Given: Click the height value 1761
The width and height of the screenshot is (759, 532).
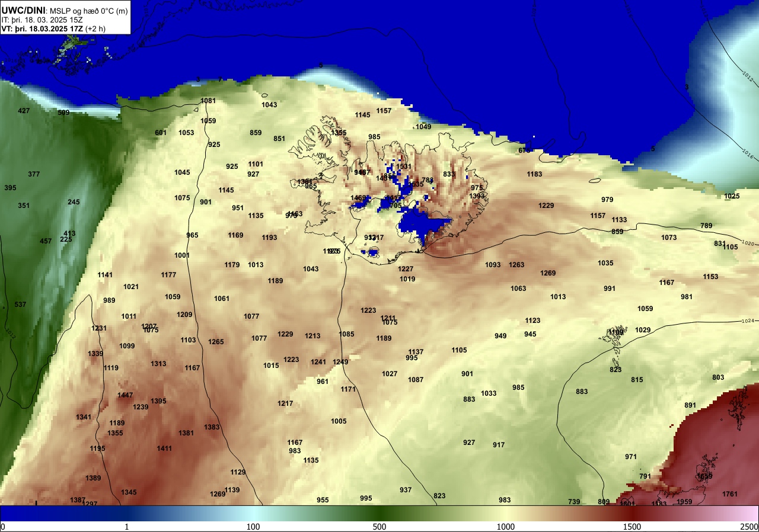Looking at the screenshot, I should (x=730, y=494).
